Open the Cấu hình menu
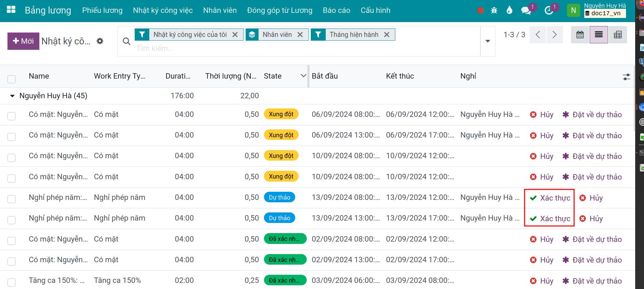The height and width of the screenshot is (289, 644). tap(375, 11)
